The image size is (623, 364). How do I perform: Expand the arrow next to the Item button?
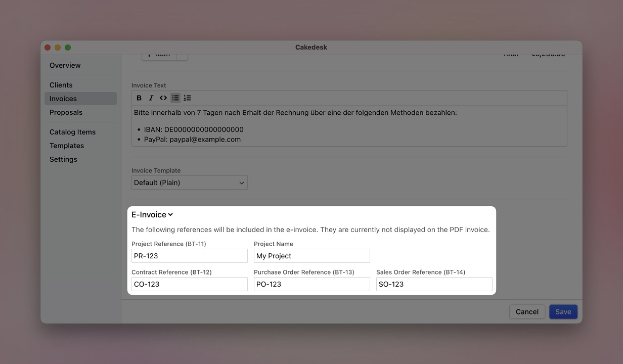point(182,55)
